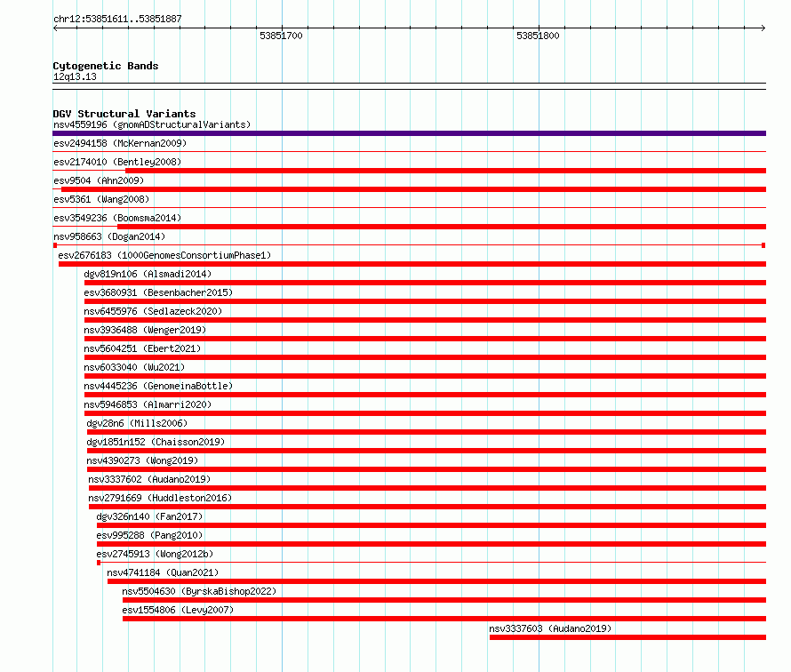Select esv2676183 (1000GenomesConsortiumPhase1) label
This screenshot has width=791, height=672.
pos(164,255)
